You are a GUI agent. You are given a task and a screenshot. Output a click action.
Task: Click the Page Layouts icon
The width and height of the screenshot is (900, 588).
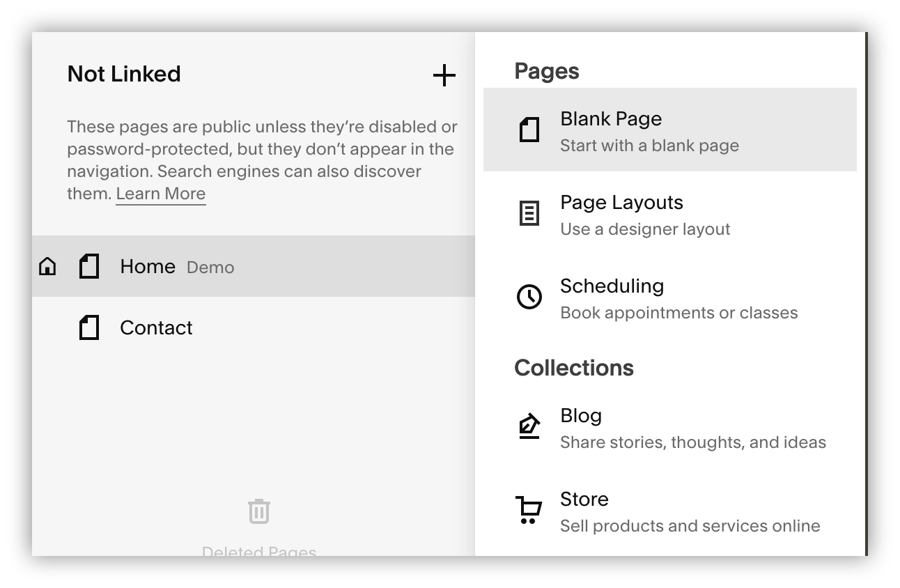pos(529,213)
